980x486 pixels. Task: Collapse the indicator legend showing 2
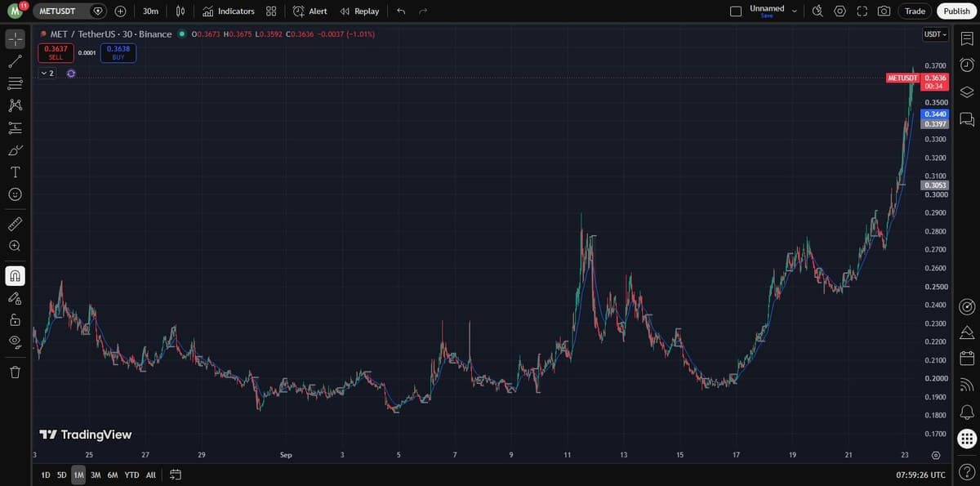47,74
